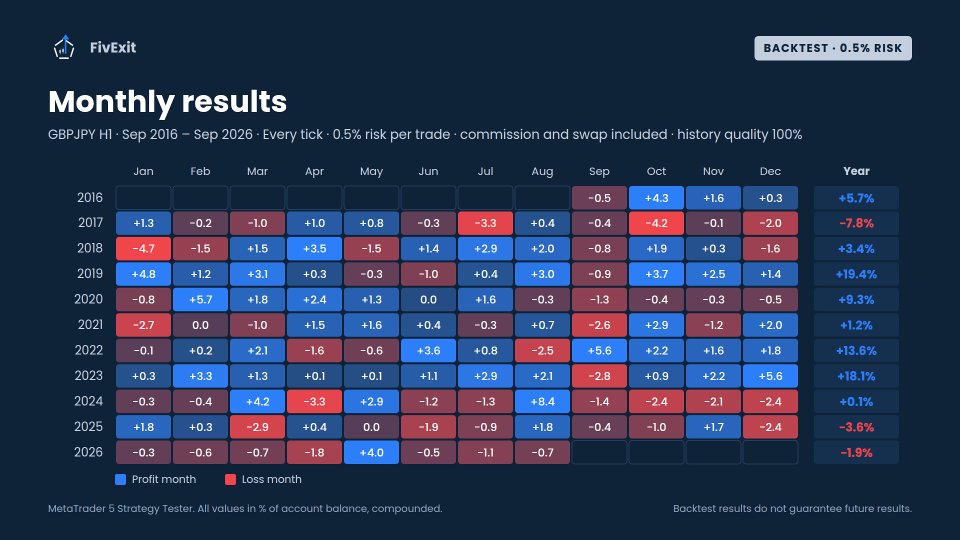Select the -1.9% yearly total for 2026
The width and height of the screenshot is (960, 540).
coord(856,452)
